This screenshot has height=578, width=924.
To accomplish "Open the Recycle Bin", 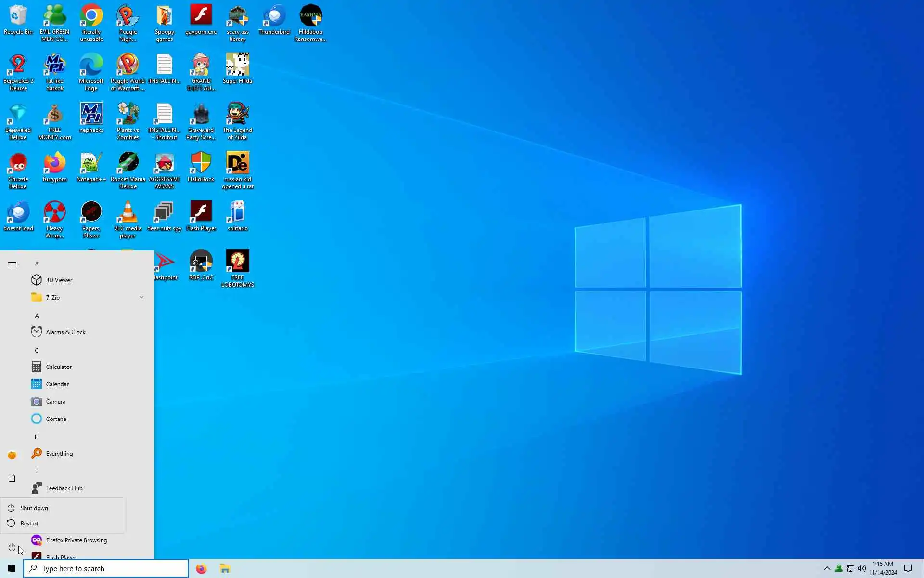I will 18,16.
